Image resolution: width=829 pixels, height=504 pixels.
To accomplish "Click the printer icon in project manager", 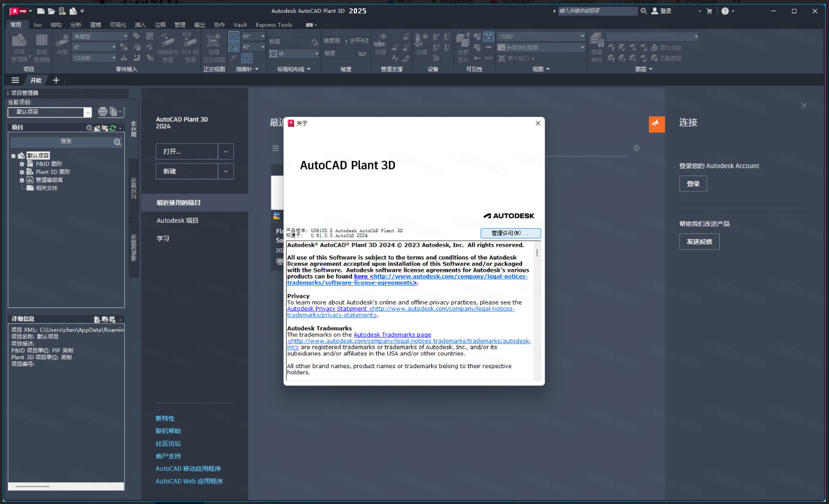I will click(103, 111).
